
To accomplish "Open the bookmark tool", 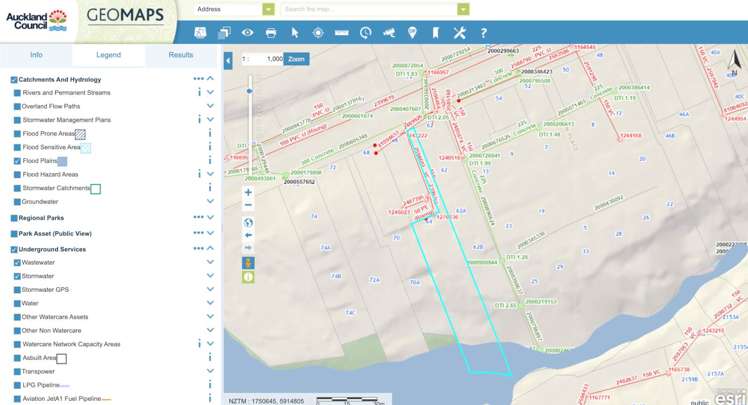I will tap(436, 33).
